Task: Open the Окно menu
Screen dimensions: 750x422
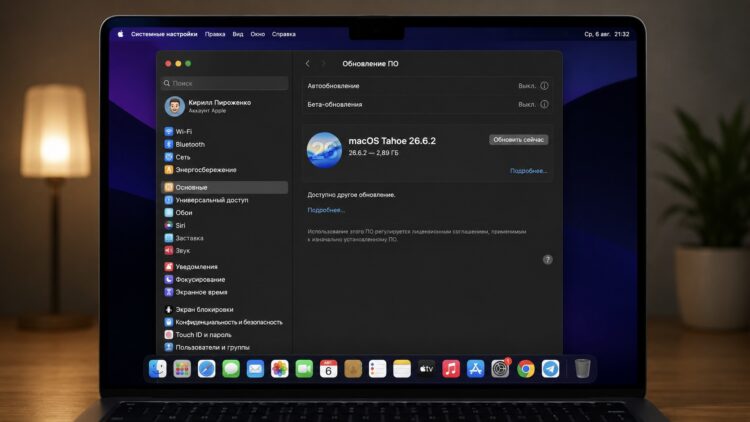Action: (x=258, y=34)
